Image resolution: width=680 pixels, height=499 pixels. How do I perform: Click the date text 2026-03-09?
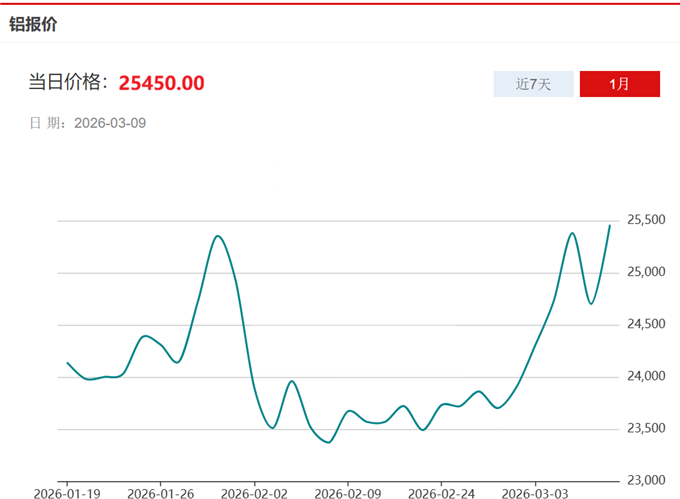point(111,123)
